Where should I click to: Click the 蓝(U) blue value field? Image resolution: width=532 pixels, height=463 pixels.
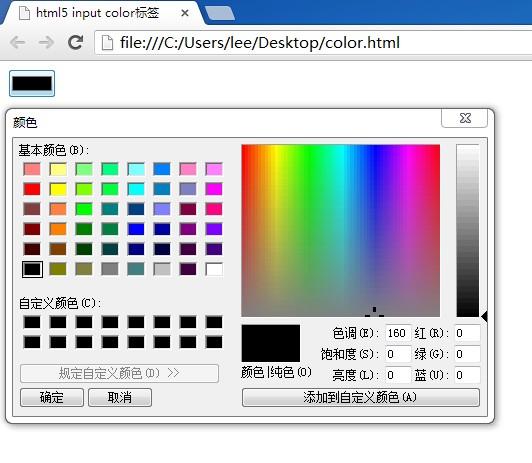point(467,375)
